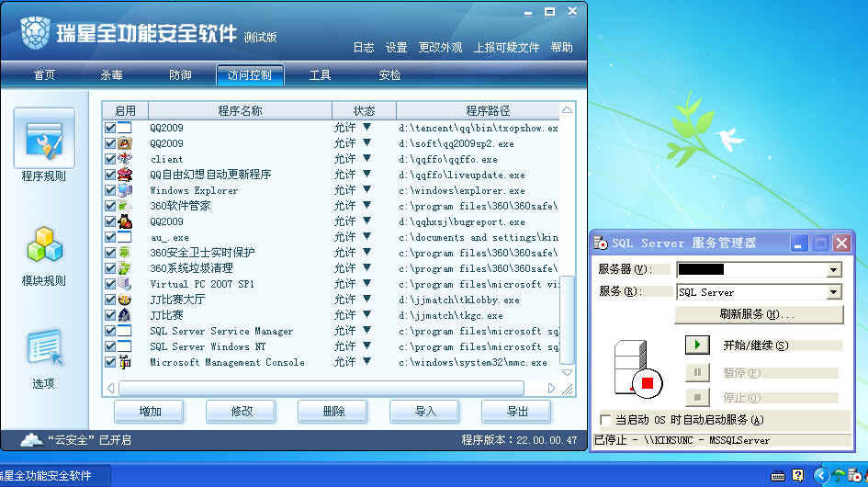The height and width of the screenshot is (487, 868).
Task: Open the 选项 sidebar icon
Action: click(x=44, y=347)
